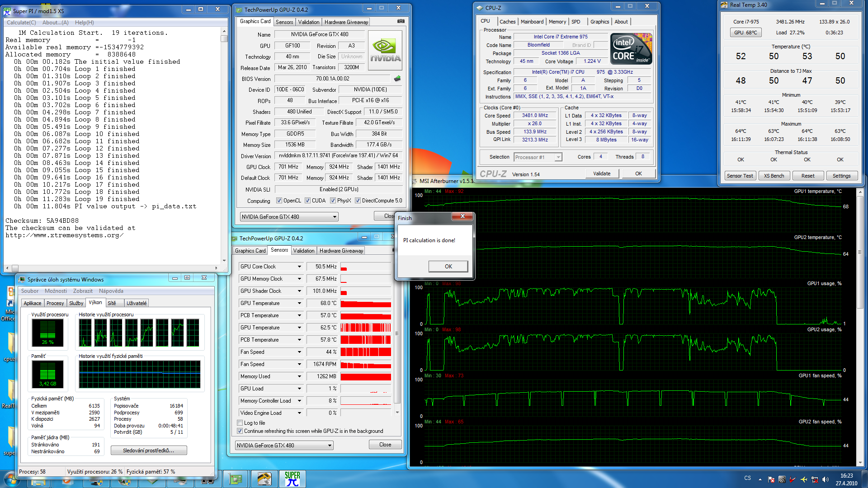Click the Task Manager window title icon
This screenshot has width=868, height=488.
coord(22,279)
